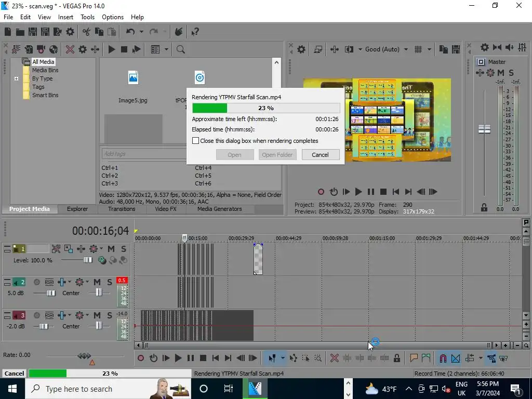Switch to the Explorer tab
Screen dimensions: 532x399
[77, 209]
